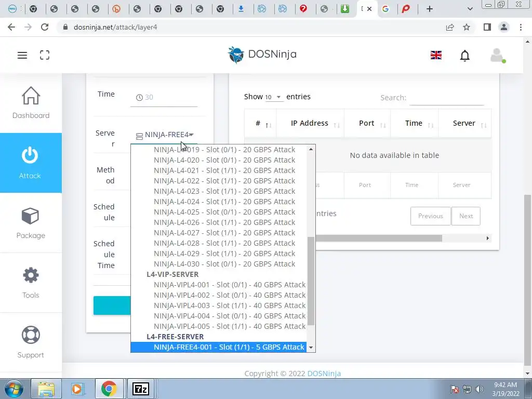
Task: Open the user avatar menu
Action: 498,55
